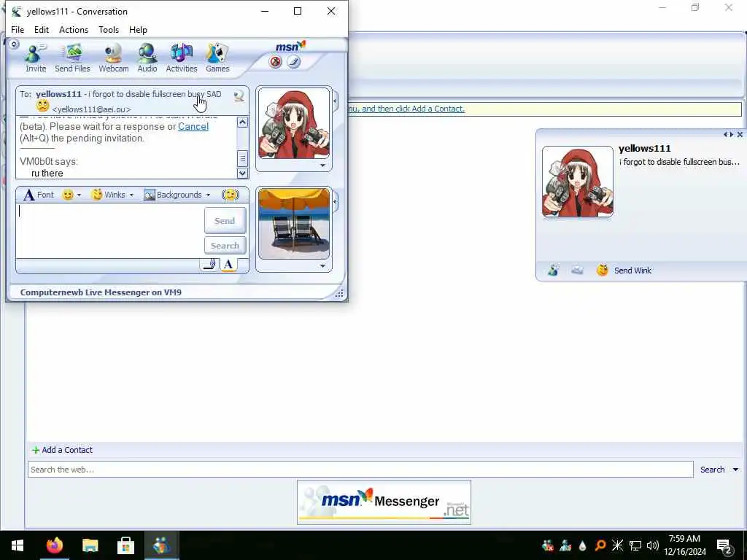The height and width of the screenshot is (560, 747).
Task: Click Search button next to web search
Action: click(712, 470)
